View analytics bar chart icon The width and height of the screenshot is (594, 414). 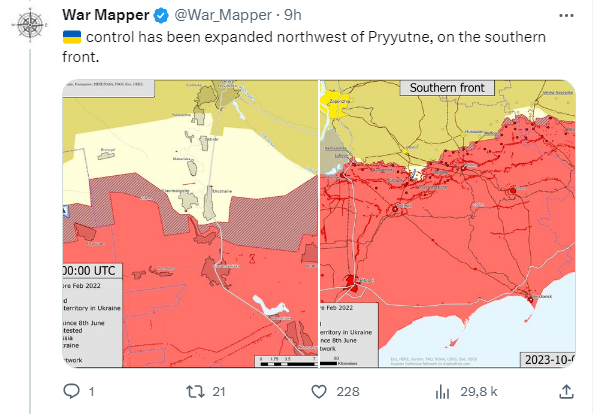442,392
